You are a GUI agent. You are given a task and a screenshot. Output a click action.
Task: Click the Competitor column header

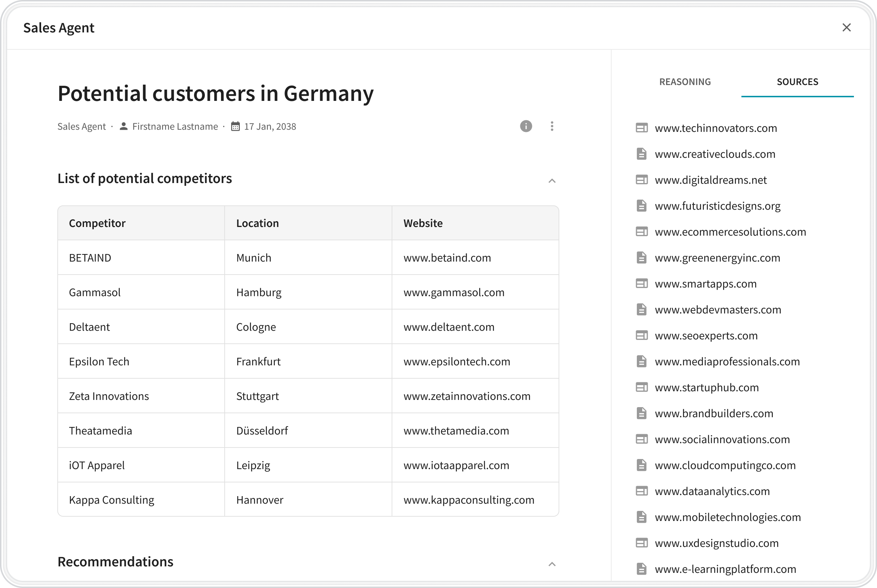coord(97,223)
